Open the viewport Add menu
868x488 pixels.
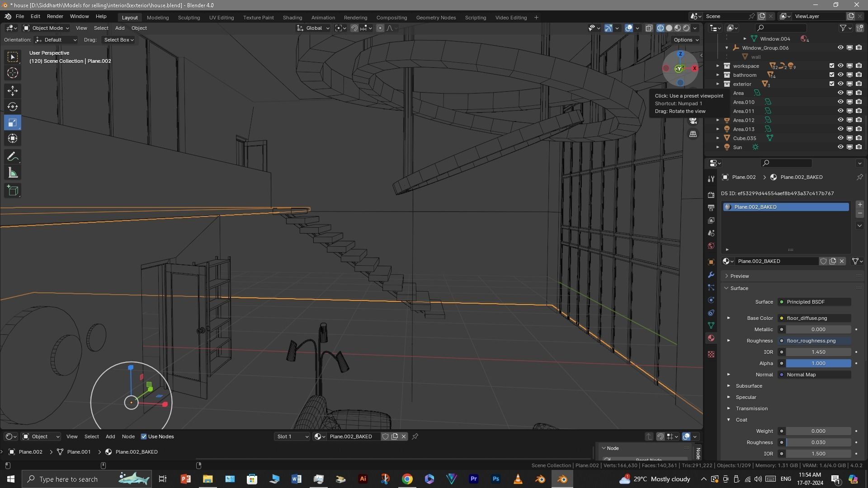pos(120,28)
